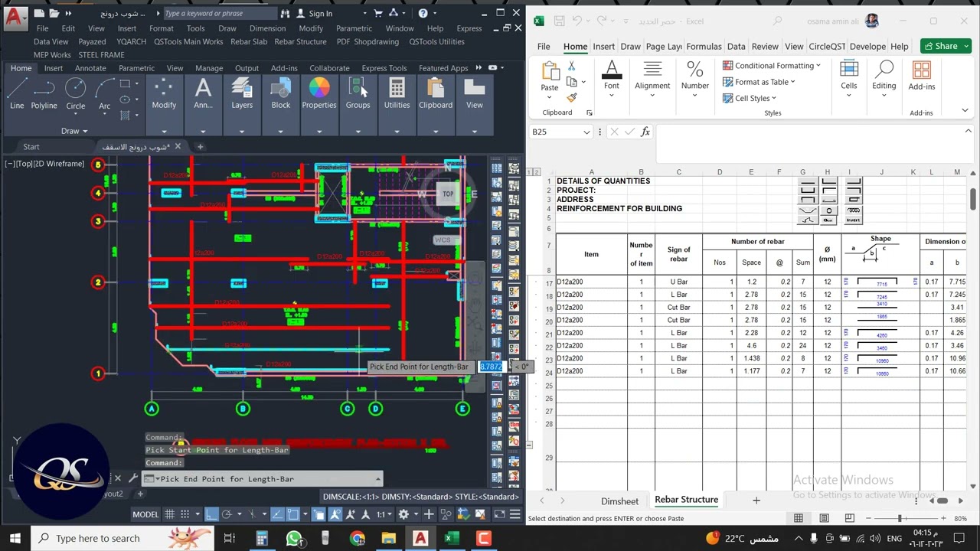Switch to the Dimsheet worksheet tab

(619, 501)
